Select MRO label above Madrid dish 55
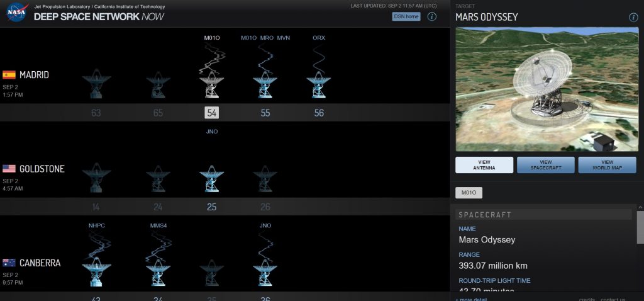 point(267,38)
